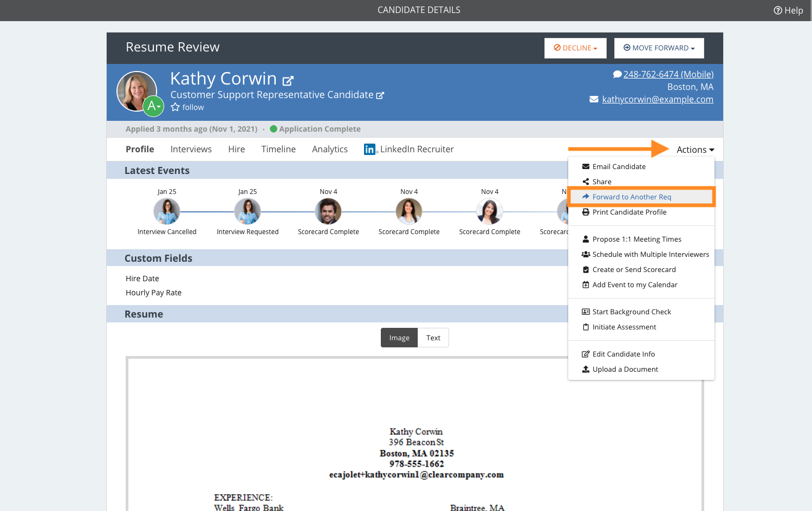Click the kathycorwin@example.com email link
The height and width of the screenshot is (511, 812).
click(658, 99)
